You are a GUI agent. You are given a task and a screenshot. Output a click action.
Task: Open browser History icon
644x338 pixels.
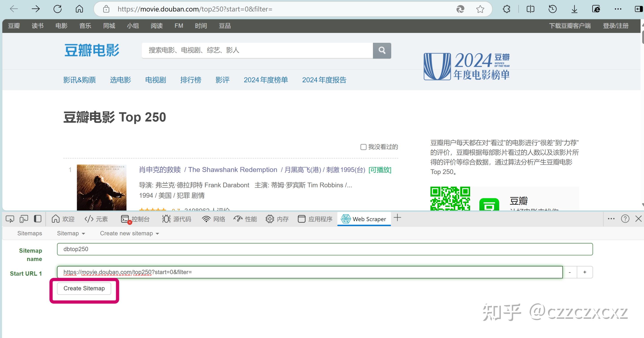[553, 9]
